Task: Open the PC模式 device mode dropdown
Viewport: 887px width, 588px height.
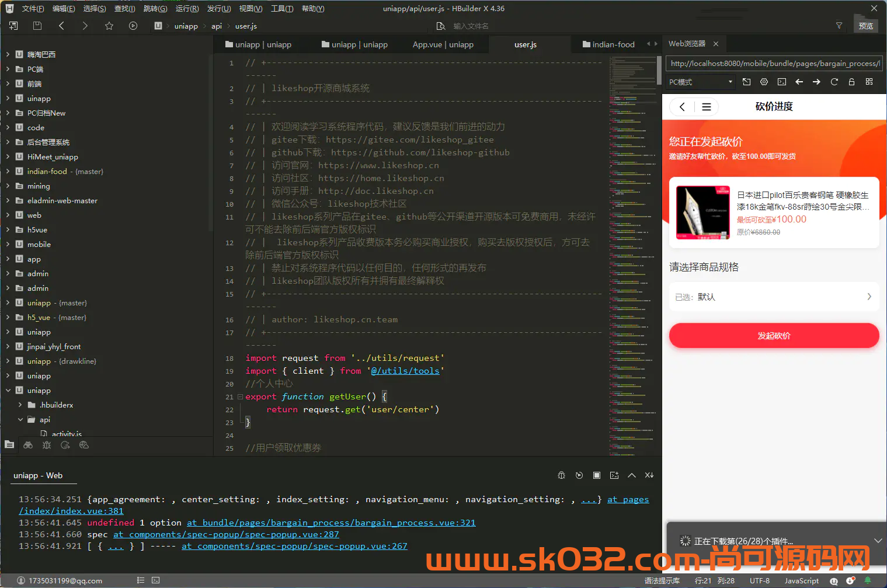Action: (700, 82)
